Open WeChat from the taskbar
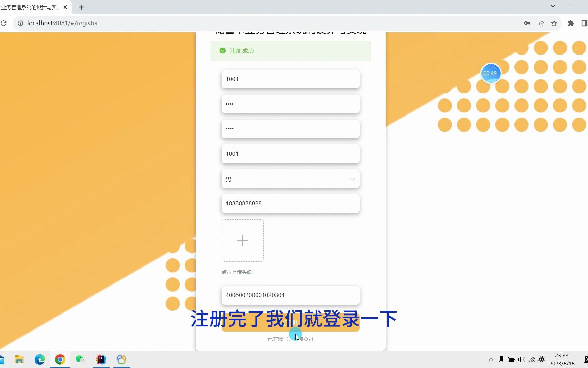This screenshot has height=368, width=588. pos(80,359)
